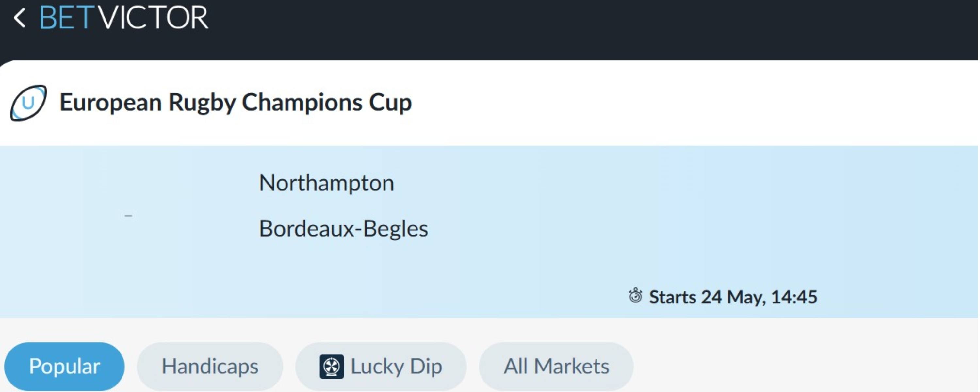Click blank area right of competition title
Screen dimensions: 980x392
685,103
